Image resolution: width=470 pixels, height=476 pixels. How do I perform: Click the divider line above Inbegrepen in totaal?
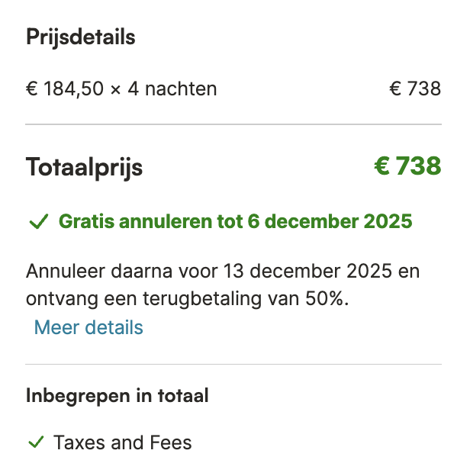pyautogui.click(x=233, y=364)
